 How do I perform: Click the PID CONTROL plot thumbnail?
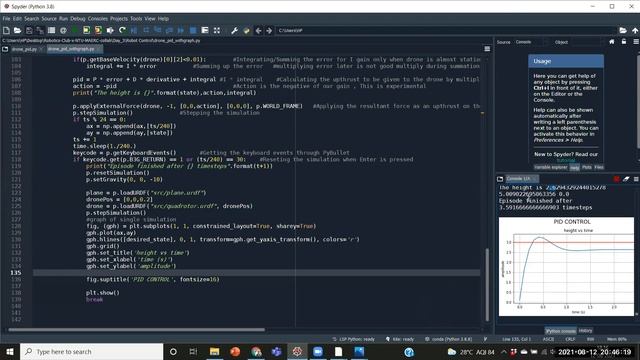pyautogui.click(x=566, y=267)
